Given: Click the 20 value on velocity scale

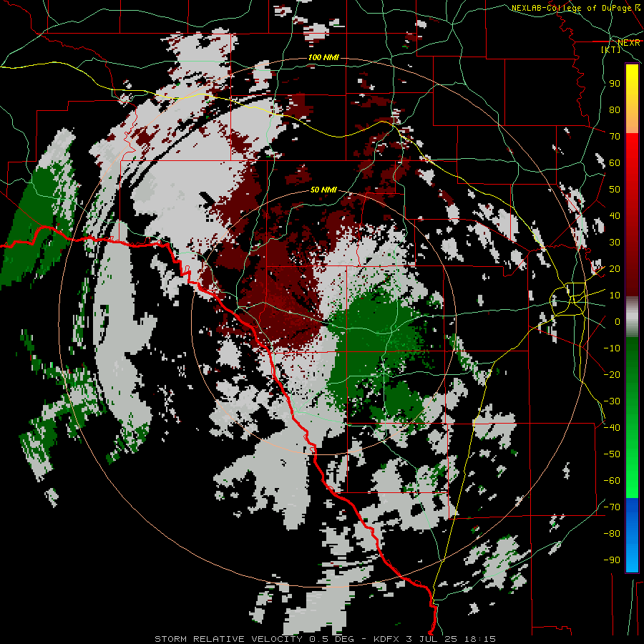Looking at the screenshot, I should pos(615,268).
